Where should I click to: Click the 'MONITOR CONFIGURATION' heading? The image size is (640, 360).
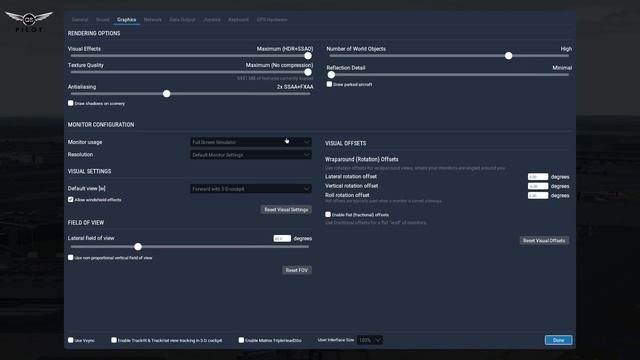click(x=101, y=124)
